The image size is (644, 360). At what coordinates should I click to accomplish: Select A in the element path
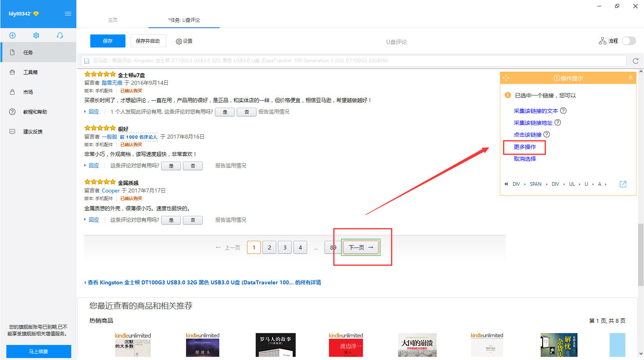click(x=600, y=184)
